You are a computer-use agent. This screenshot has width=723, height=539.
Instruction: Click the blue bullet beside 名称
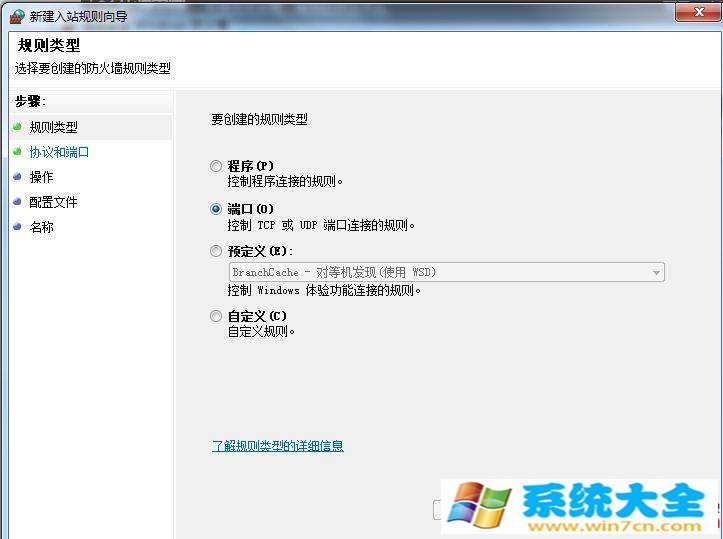[18, 226]
